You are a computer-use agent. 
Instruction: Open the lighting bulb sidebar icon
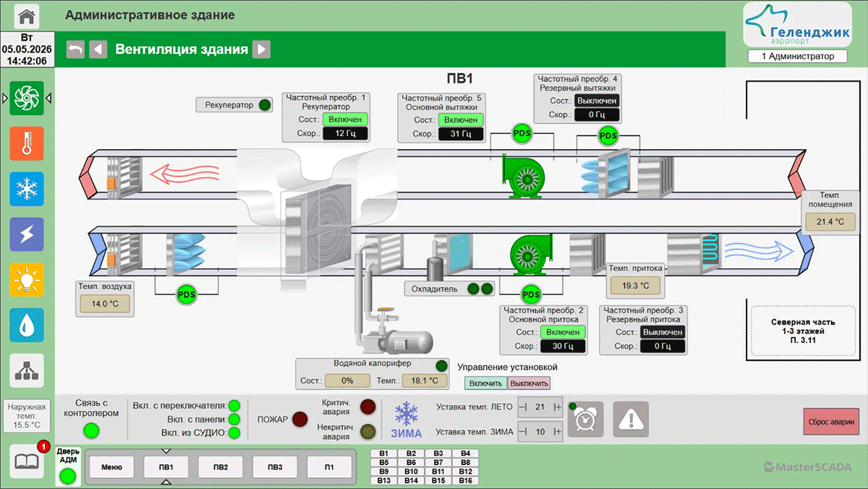[27, 279]
